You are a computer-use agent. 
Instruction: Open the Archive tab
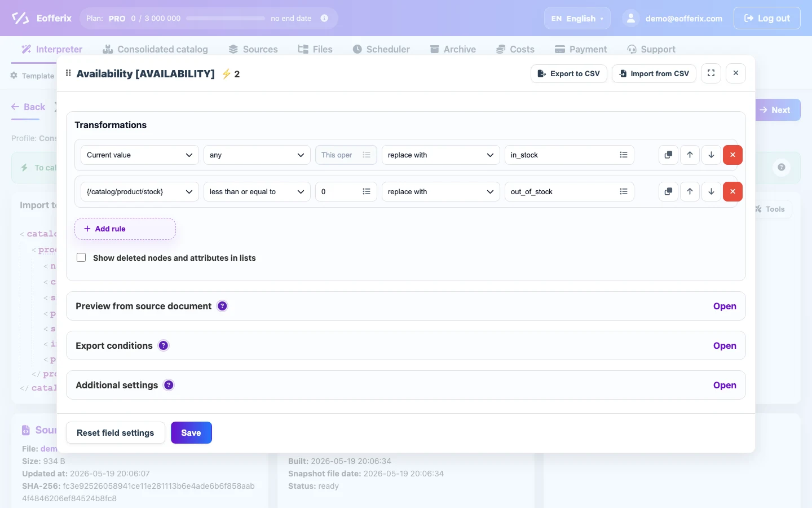pyautogui.click(x=453, y=49)
